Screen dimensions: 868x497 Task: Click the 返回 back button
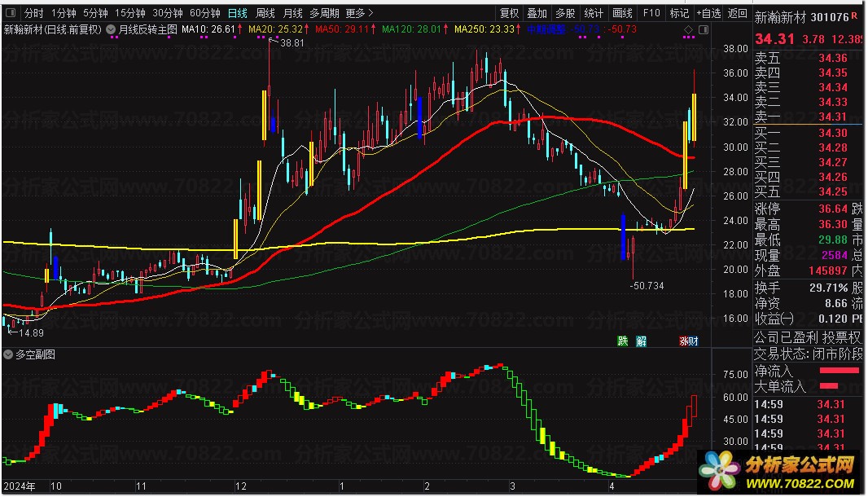click(738, 13)
